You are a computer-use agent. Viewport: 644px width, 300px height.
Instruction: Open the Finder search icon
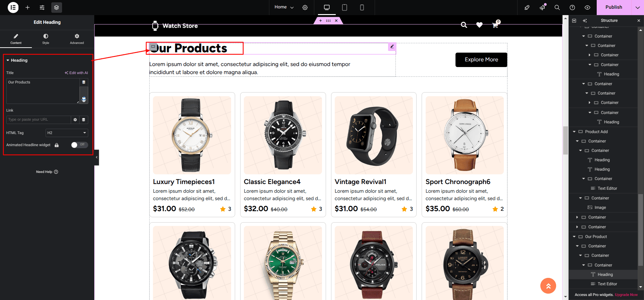tap(557, 7)
